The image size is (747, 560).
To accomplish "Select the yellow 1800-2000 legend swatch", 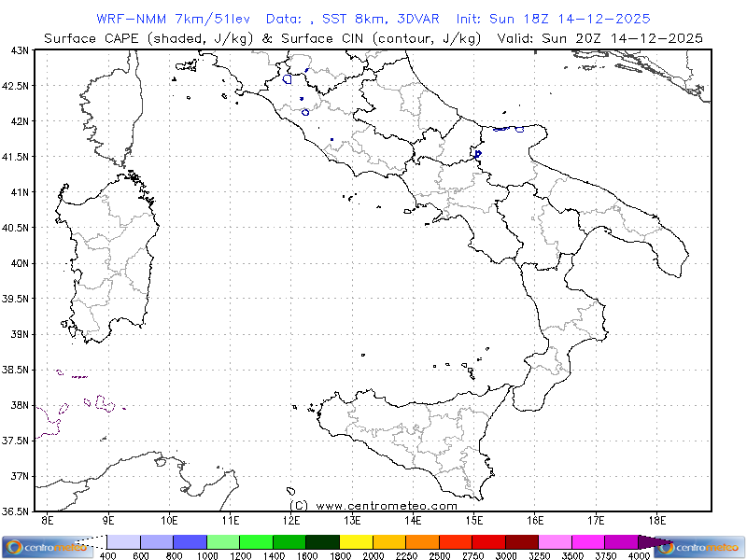I will click(x=356, y=542).
